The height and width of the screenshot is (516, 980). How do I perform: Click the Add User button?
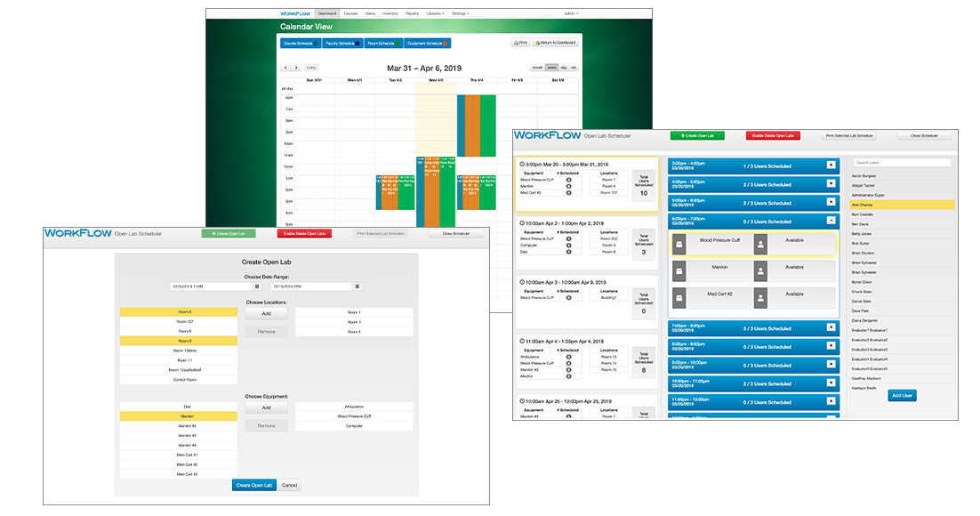pos(902,395)
